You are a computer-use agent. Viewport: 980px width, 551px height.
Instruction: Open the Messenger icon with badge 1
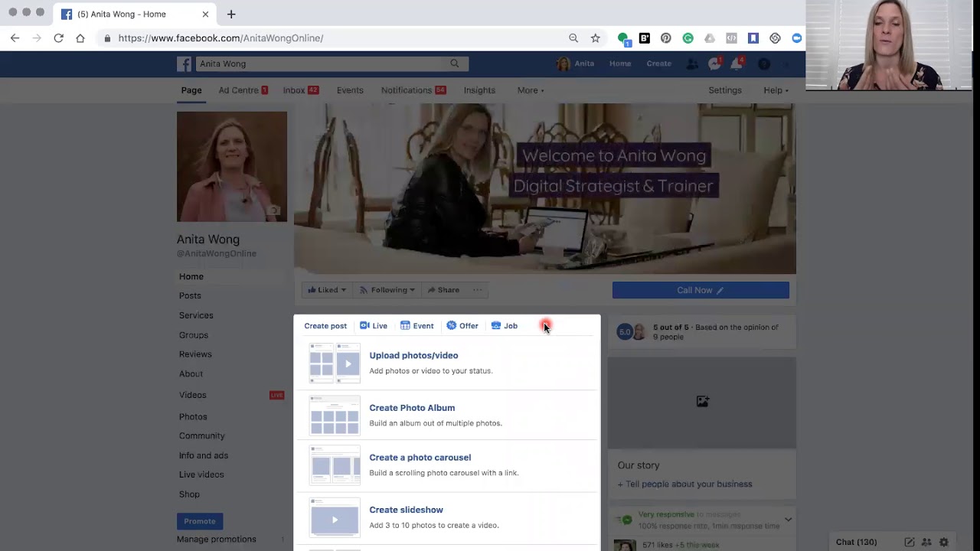click(x=714, y=64)
